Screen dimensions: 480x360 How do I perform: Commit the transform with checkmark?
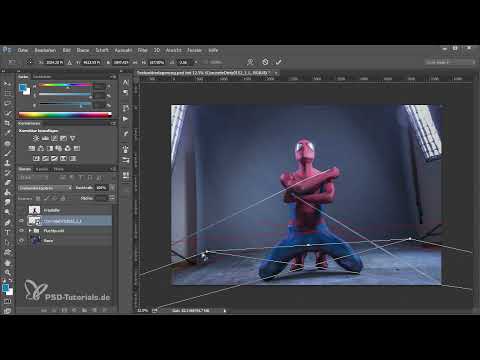click(279, 62)
